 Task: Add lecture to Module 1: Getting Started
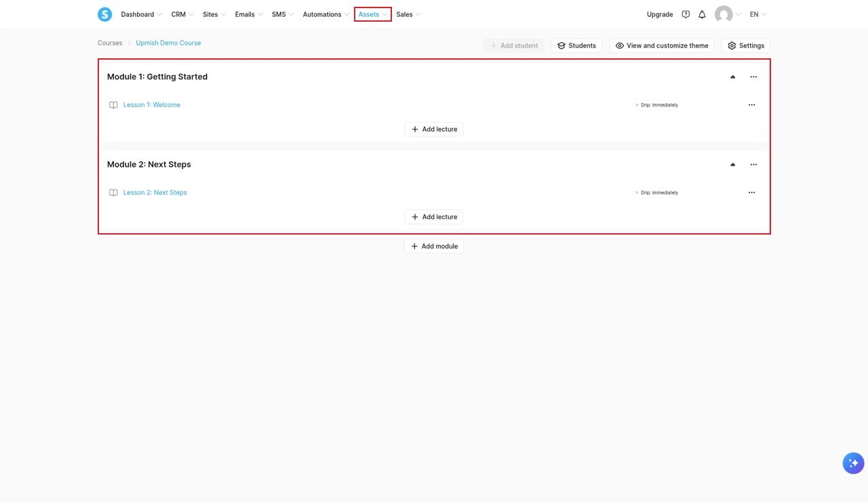point(434,129)
